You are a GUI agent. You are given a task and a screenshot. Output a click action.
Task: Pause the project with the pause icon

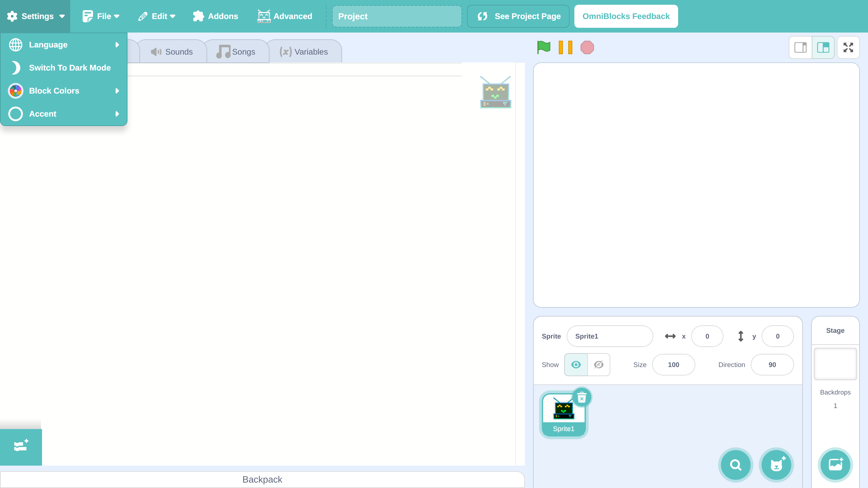[x=565, y=47]
